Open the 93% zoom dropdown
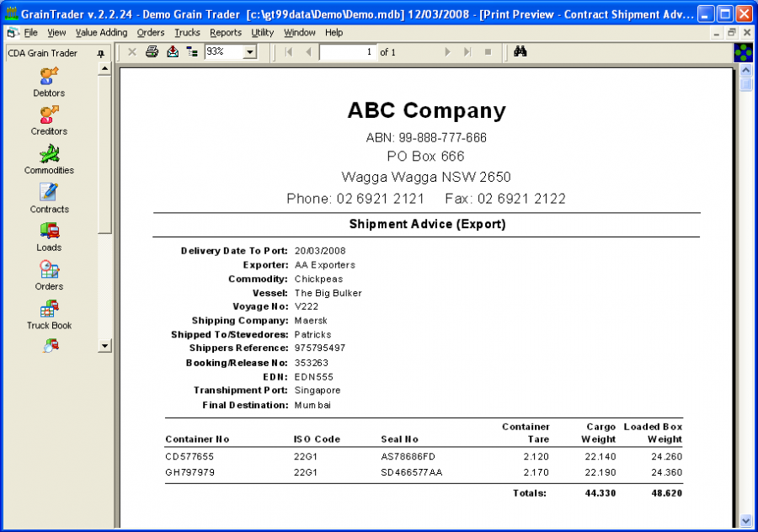 pyautogui.click(x=250, y=51)
